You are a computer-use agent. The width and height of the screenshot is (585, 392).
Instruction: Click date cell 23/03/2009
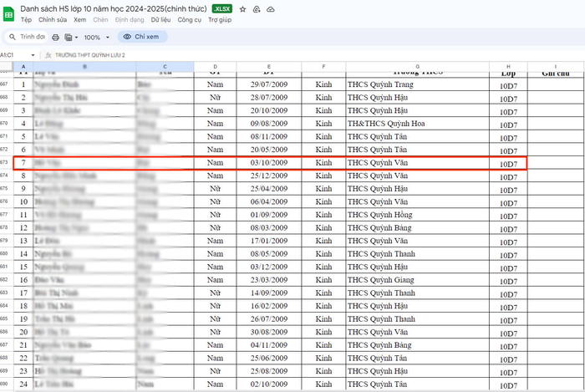269,280
